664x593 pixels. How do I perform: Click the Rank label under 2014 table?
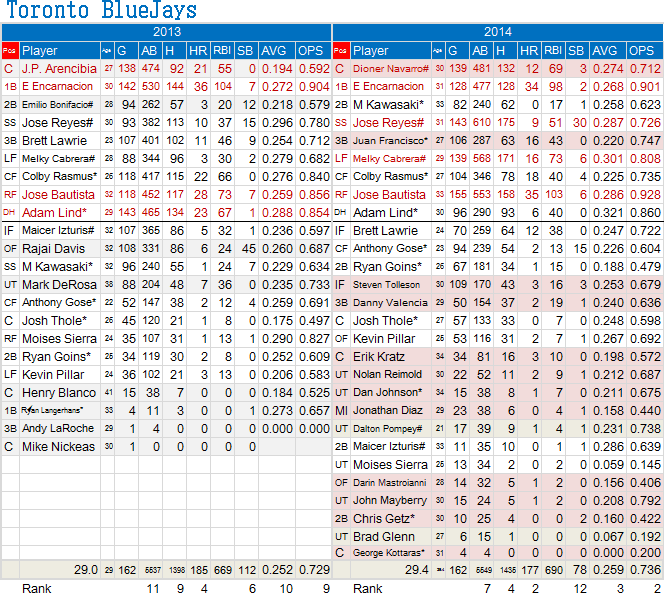point(368,588)
